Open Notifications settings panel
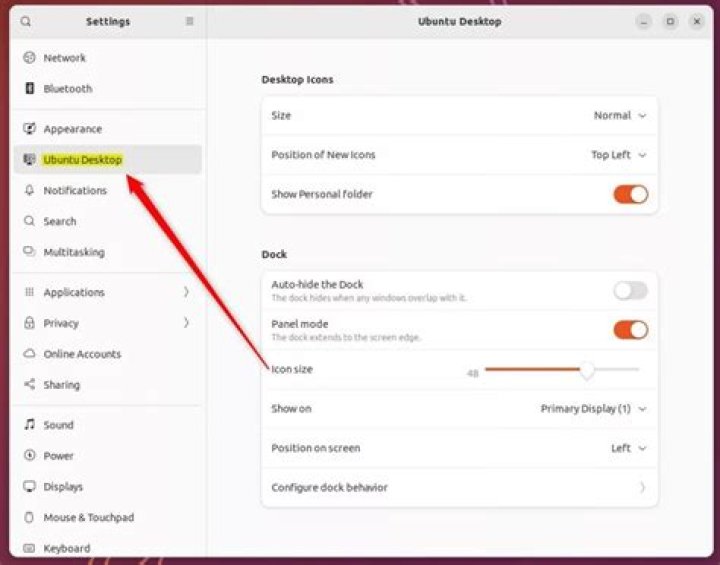 click(x=107, y=190)
